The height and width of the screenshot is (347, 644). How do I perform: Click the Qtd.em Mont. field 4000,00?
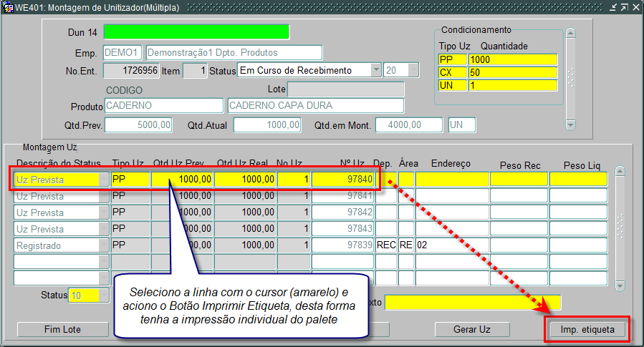(409, 124)
